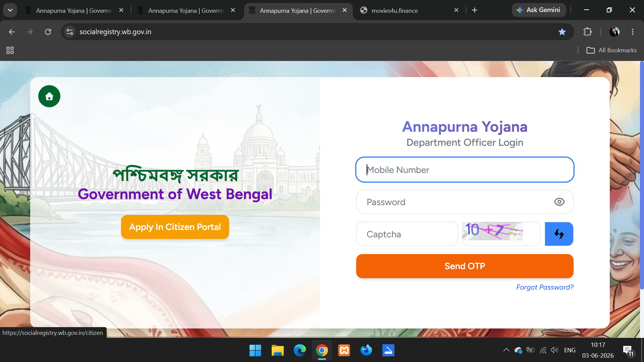Open the volume control in tray
644x362 pixels.
554,350
